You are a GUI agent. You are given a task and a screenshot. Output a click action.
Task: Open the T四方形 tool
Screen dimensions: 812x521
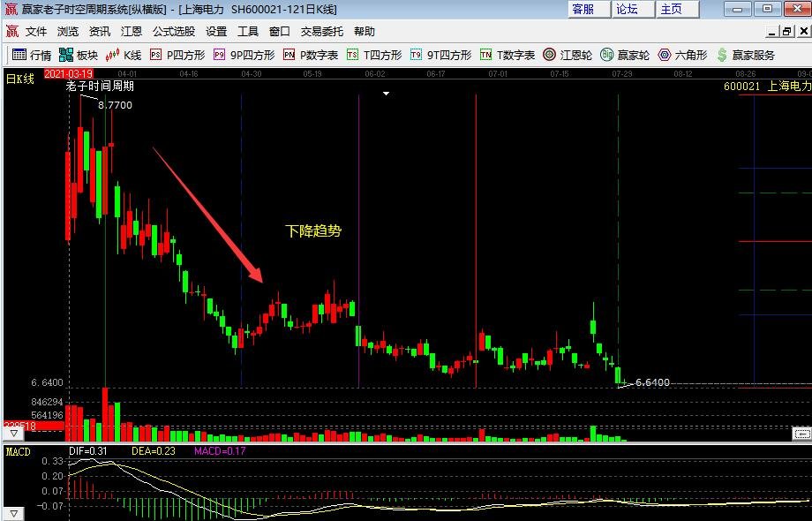[x=374, y=55]
